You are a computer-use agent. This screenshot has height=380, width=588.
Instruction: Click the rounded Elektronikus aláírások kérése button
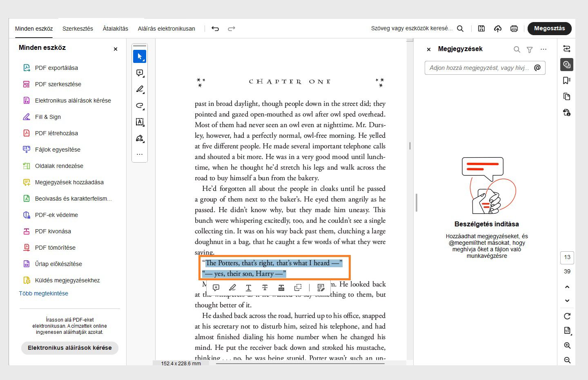[x=70, y=348]
